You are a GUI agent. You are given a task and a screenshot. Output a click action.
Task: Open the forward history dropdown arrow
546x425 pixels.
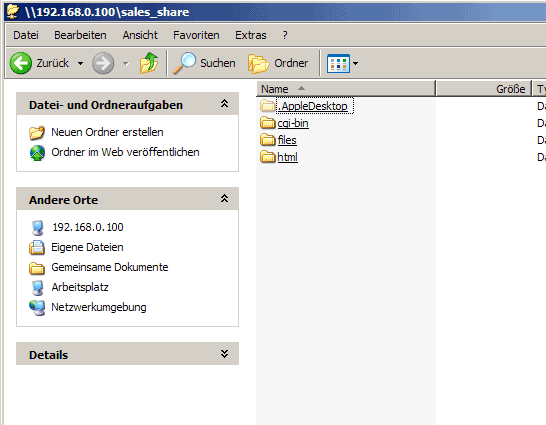point(126,63)
